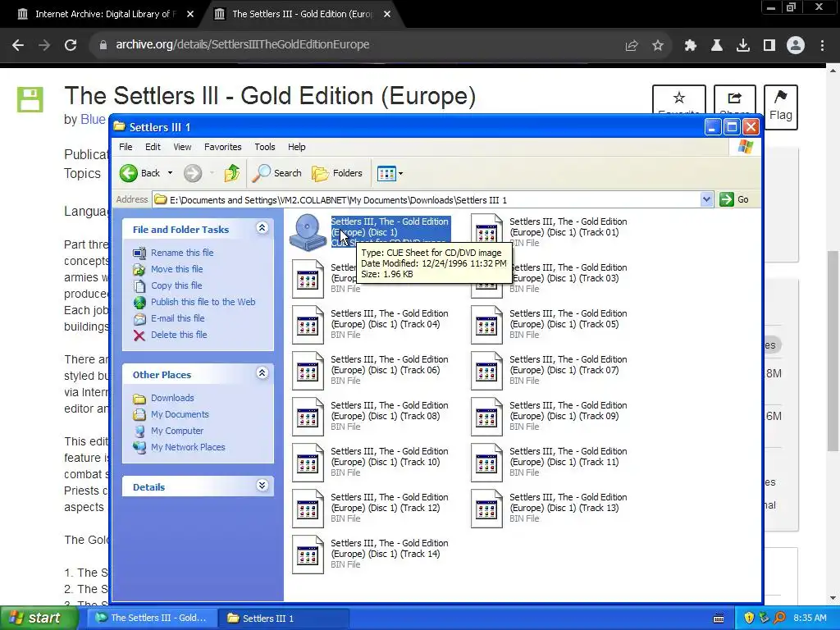
Task: Select the Track 04 BIN file icon
Action: click(308, 325)
